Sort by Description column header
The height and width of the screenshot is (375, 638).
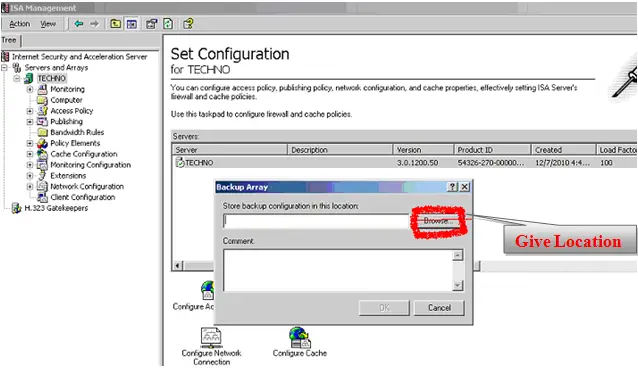coord(340,150)
